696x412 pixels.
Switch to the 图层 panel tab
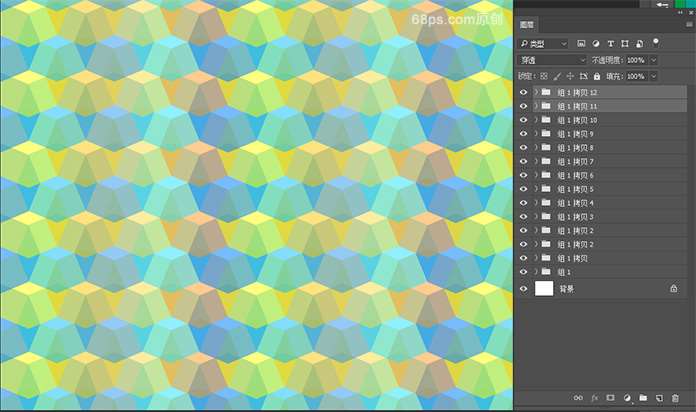[527, 25]
